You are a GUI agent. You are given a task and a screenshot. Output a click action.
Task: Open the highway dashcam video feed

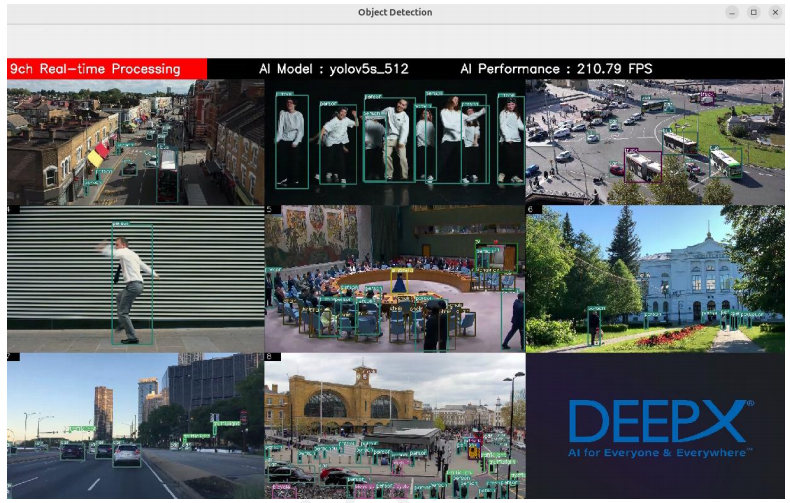point(135,425)
